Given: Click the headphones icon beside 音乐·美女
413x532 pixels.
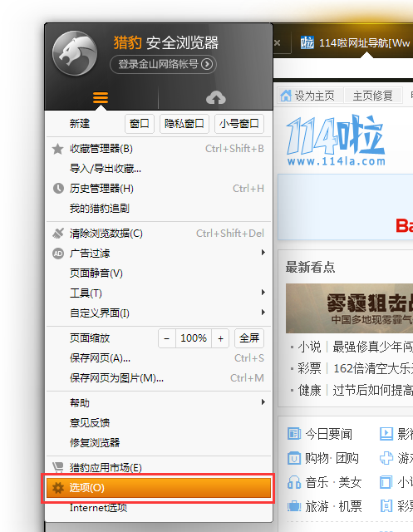Looking at the screenshot, I should pos(294,482).
